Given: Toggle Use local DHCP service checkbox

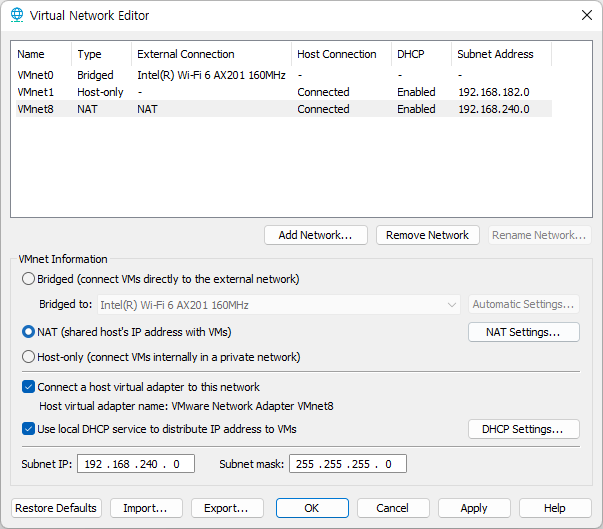Looking at the screenshot, I should [28, 429].
